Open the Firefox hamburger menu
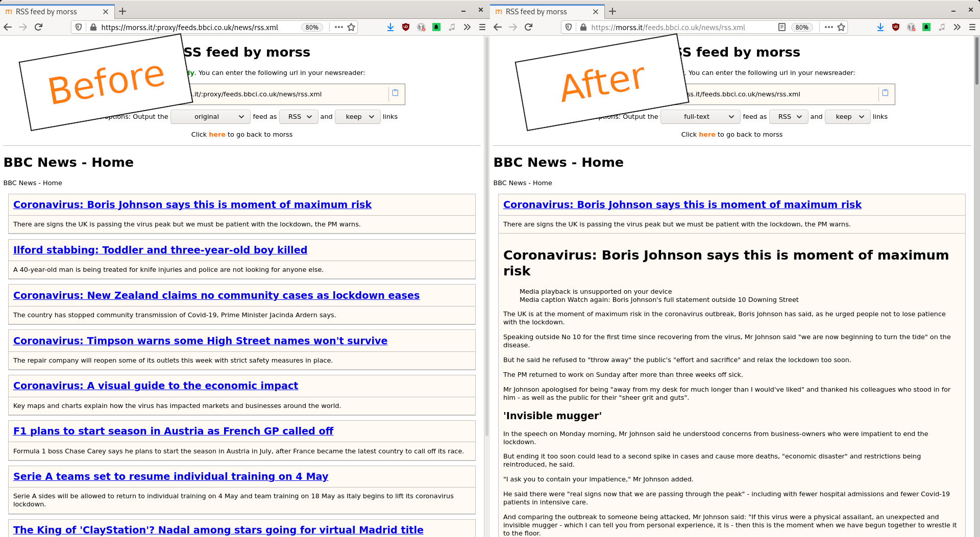This screenshot has width=980, height=537. (482, 27)
